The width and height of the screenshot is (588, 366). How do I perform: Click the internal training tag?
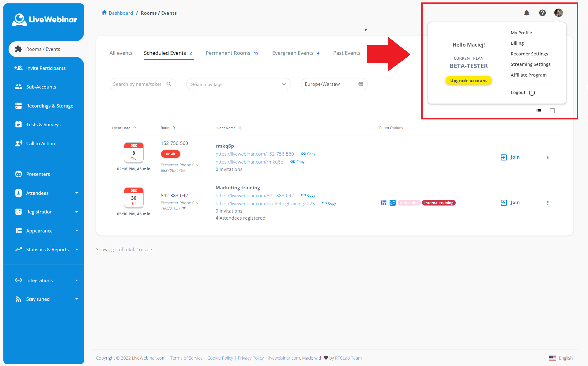(x=439, y=203)
